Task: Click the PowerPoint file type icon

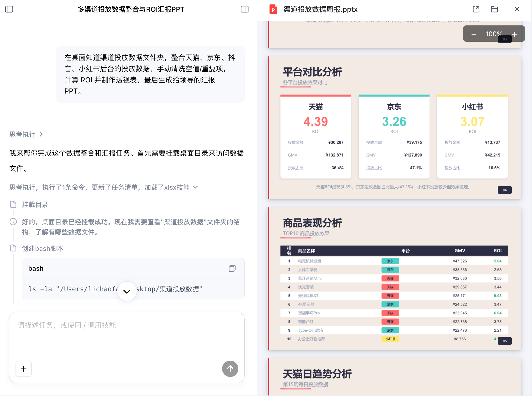Action: (x=273, y=9)
